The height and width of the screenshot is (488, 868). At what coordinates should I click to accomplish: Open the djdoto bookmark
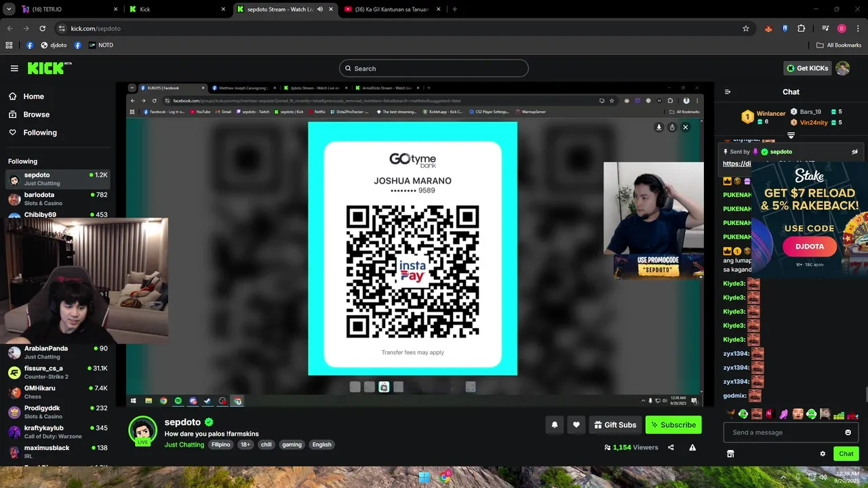click(x=54, y=45)
